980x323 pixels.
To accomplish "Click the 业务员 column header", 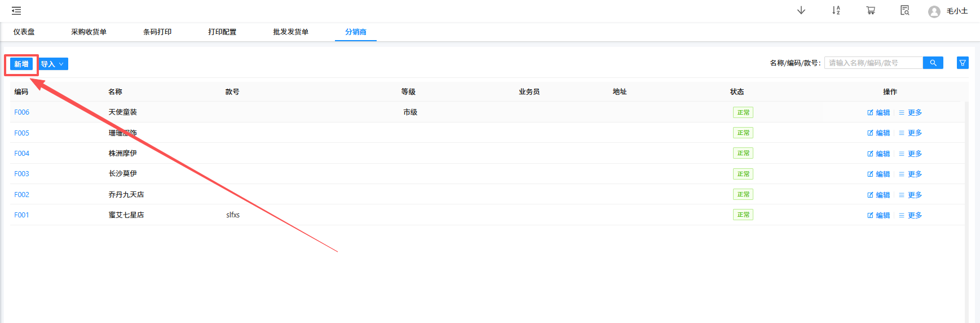I will click(529, 91).
